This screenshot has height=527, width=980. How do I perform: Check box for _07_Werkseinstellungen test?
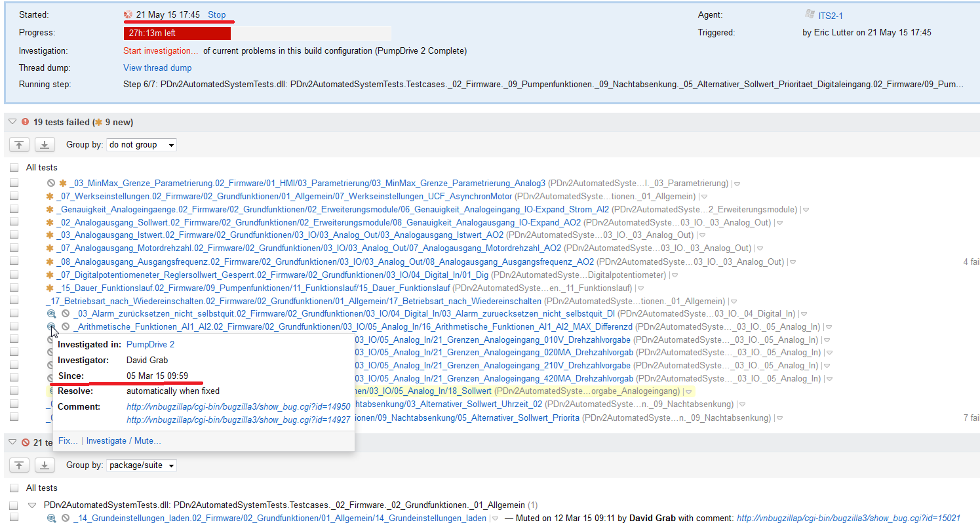click(14, 196)
